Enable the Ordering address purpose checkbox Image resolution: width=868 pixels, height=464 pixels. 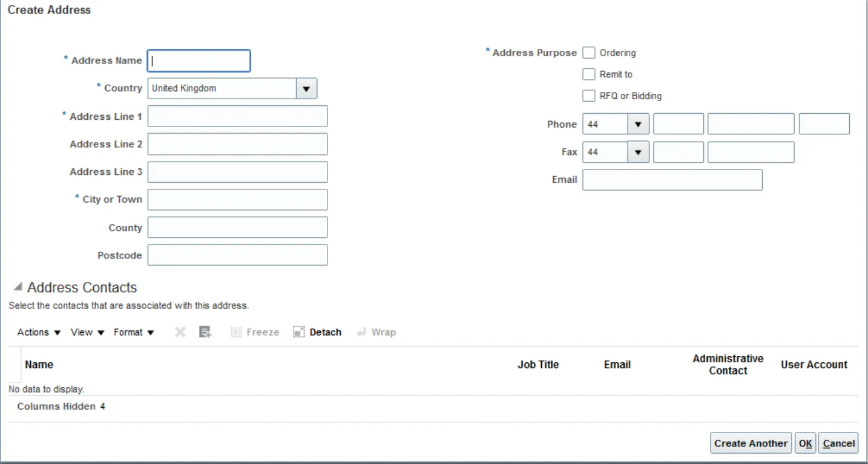click(x=589, y=53)
